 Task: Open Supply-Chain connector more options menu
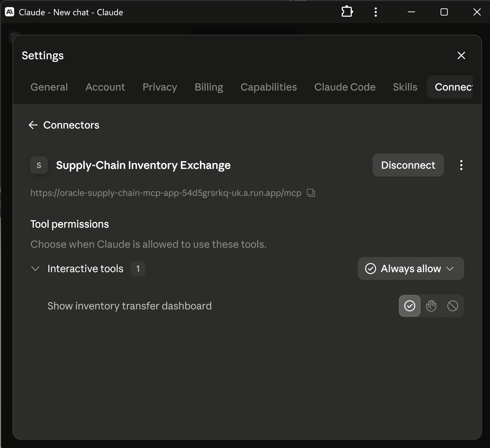(461, 165)
